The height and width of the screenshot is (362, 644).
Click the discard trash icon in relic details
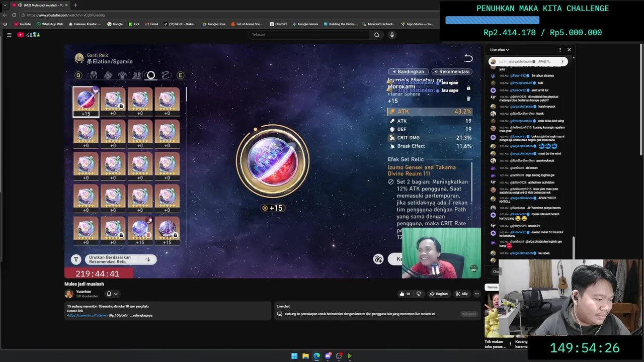(468, 99)
